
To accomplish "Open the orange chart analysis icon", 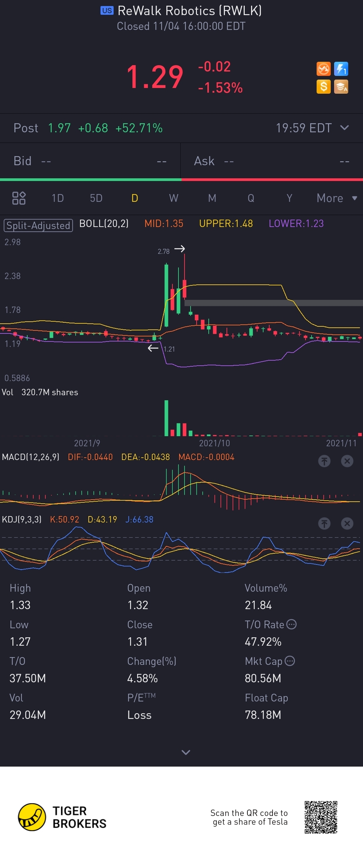I will [323, 69].
